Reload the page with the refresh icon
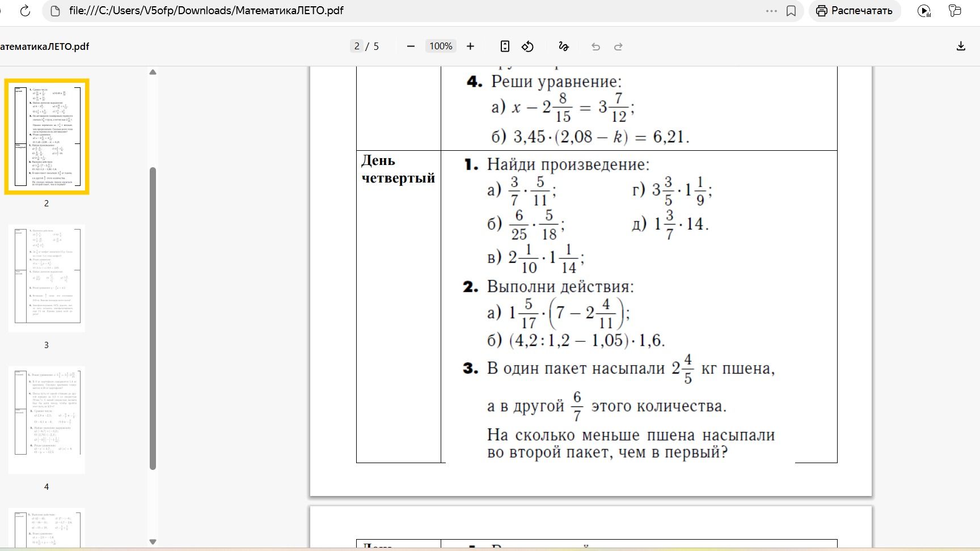 (x=25, y=11)
